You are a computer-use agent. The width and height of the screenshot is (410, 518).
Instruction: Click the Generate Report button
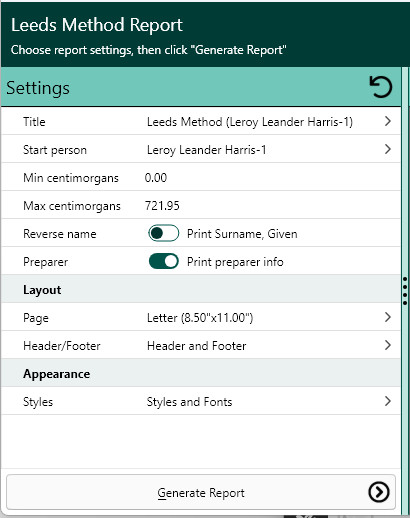(201, 492)
